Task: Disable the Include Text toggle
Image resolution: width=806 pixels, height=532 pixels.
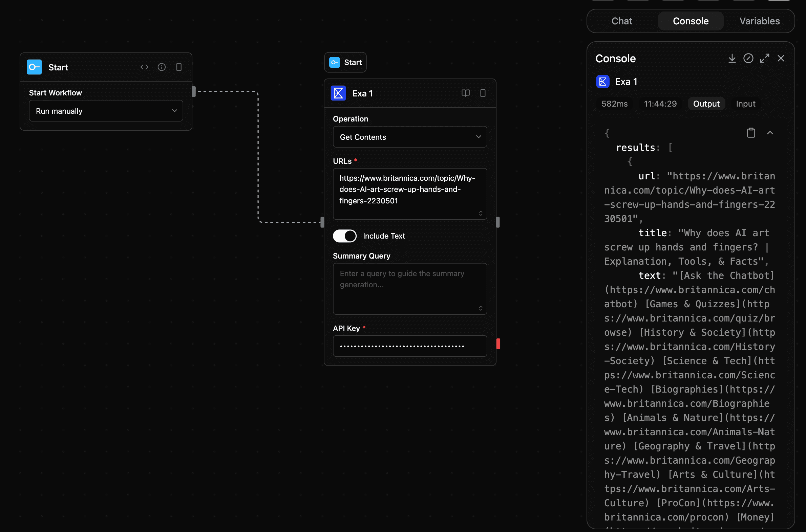Action: click(x=345, y=236)
